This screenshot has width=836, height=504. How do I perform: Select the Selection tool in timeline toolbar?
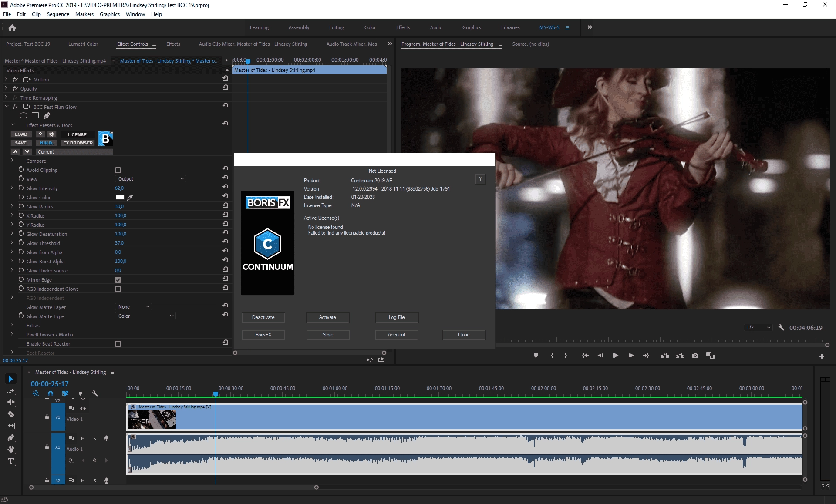coord(11,379)
